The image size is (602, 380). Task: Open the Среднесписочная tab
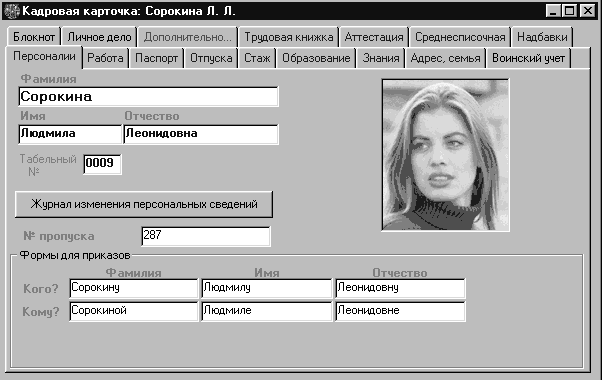coord(460,37)
